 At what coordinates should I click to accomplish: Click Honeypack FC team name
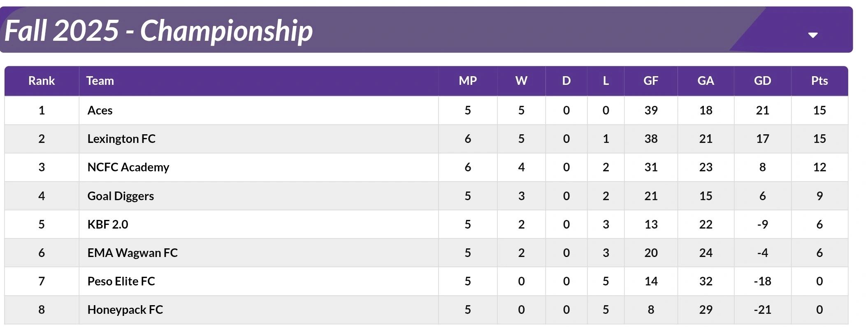[125, 310]
